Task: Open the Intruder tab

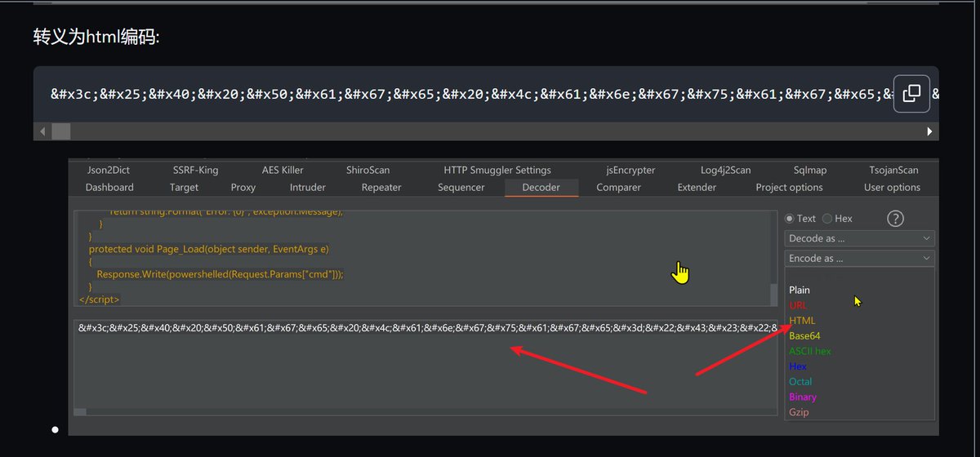Action: click(x=307, y=187)
